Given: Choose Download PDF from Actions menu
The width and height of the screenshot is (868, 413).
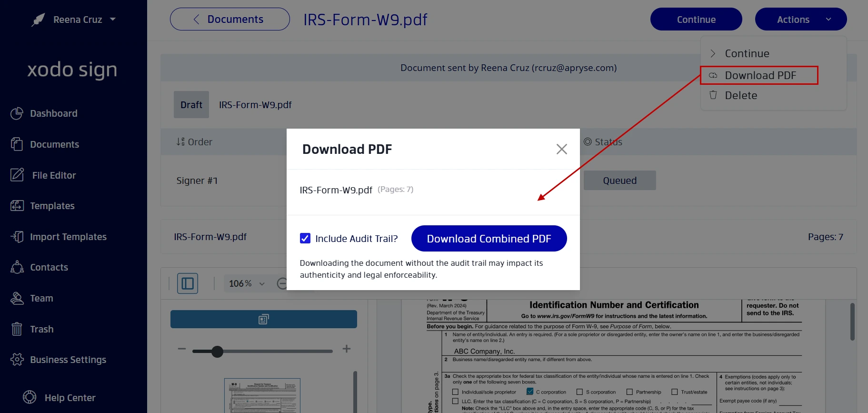Looking at the screenshot, I should click(759, 75).
